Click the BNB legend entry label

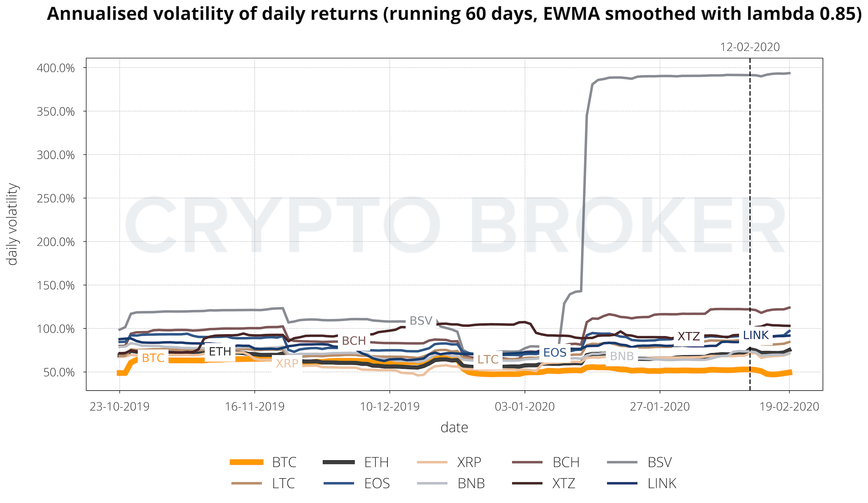471,483
